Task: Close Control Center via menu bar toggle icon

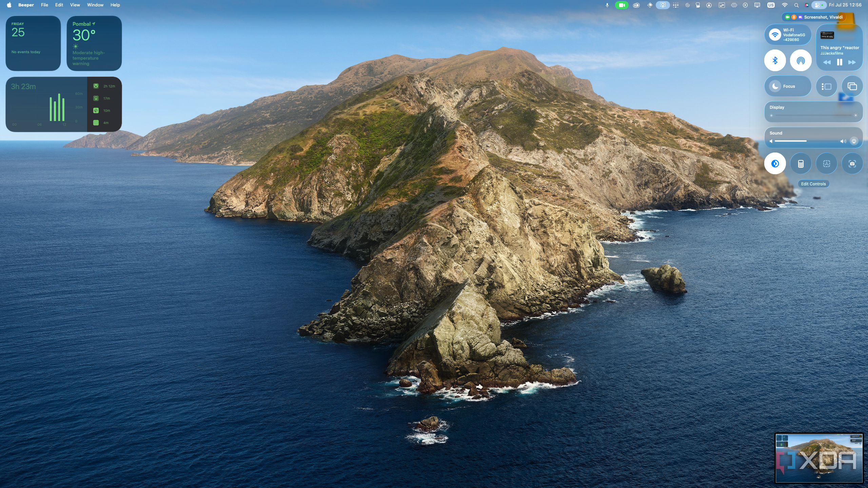Action: point(818,5)
